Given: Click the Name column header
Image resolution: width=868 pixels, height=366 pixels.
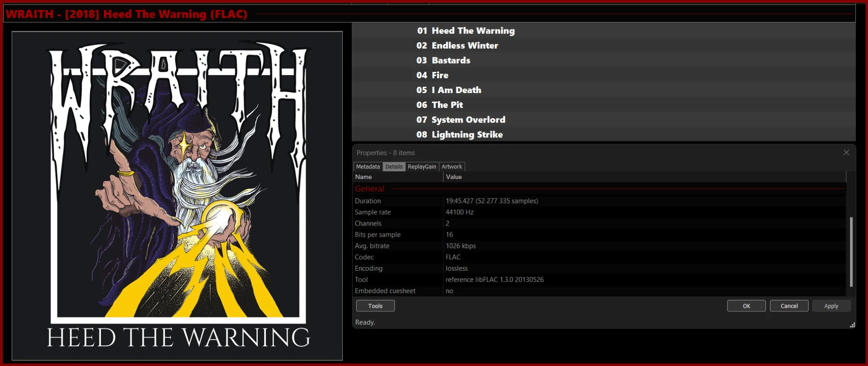Looking at the screenshot, I should [398, 177].
